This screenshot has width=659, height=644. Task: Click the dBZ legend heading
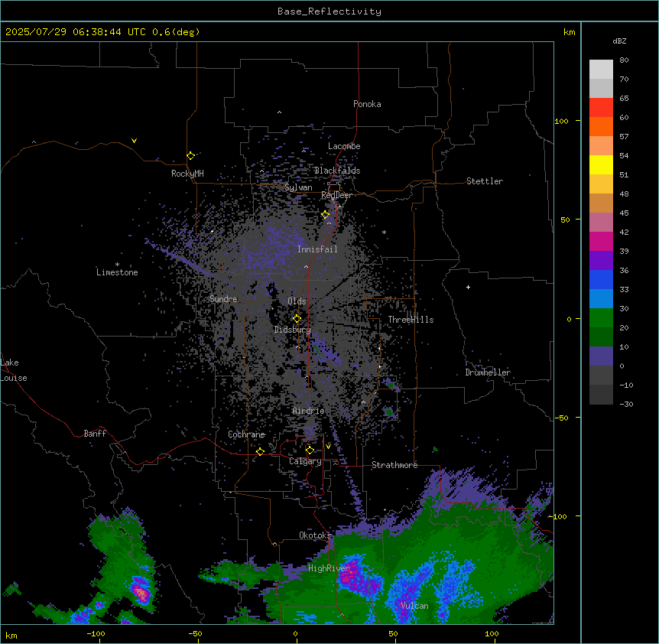coord(619,41)
